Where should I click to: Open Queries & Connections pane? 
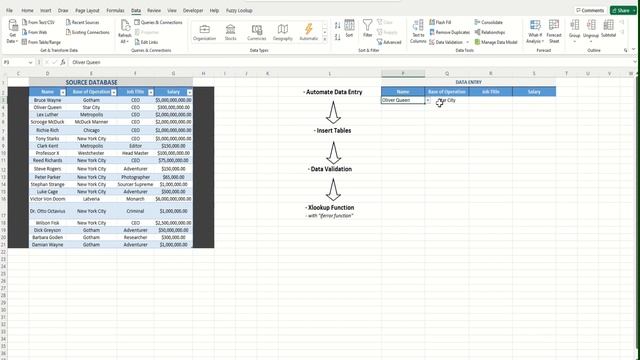pyautogui.click(x=158, y=22)
